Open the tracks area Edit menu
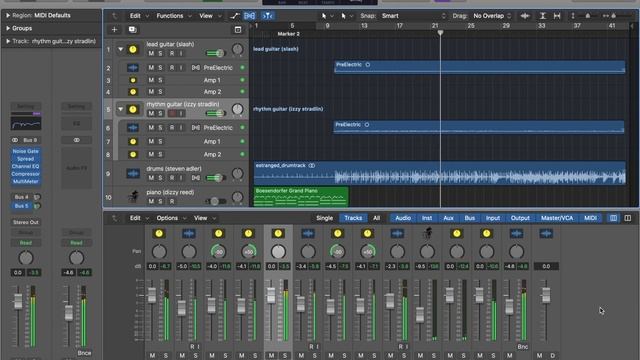Viewport: 640px width, 360px height. [138, 16]
